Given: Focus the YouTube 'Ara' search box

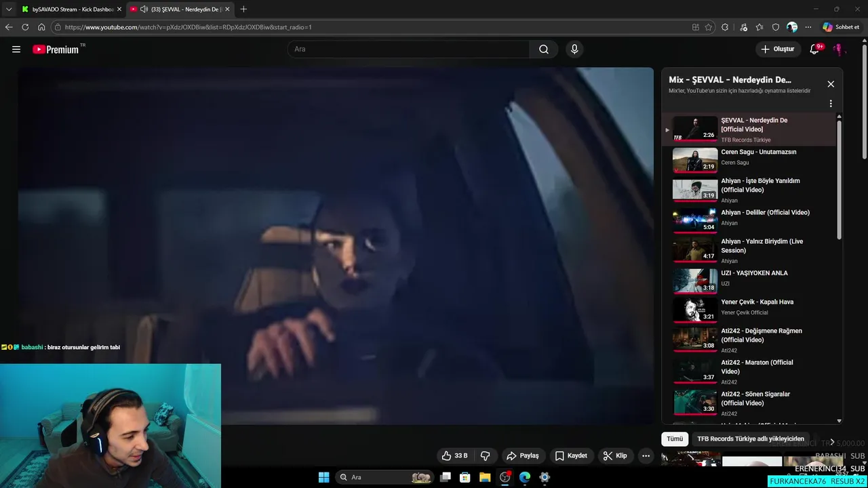Looking at the screenshot, I should click(x=409, y=49).
